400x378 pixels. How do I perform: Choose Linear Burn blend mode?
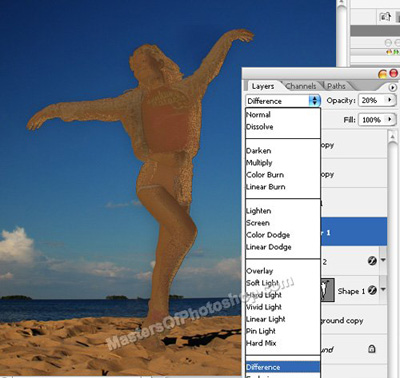[266, 187]
